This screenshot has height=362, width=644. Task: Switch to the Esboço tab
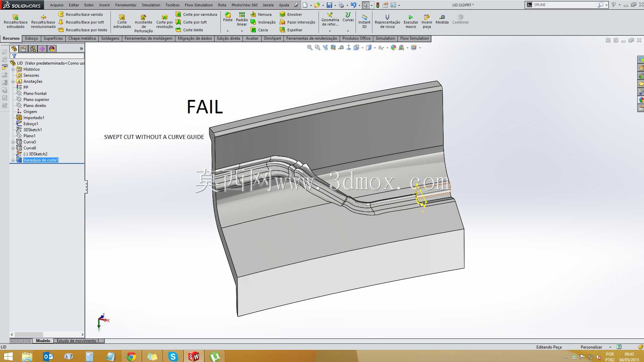coord(31,38)
